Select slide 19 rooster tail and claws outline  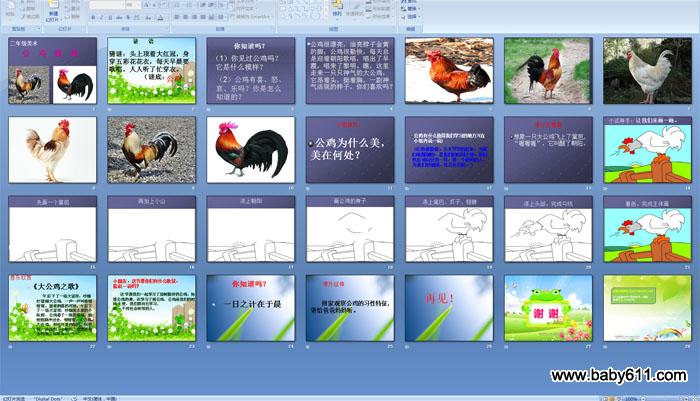coord(449,229)
